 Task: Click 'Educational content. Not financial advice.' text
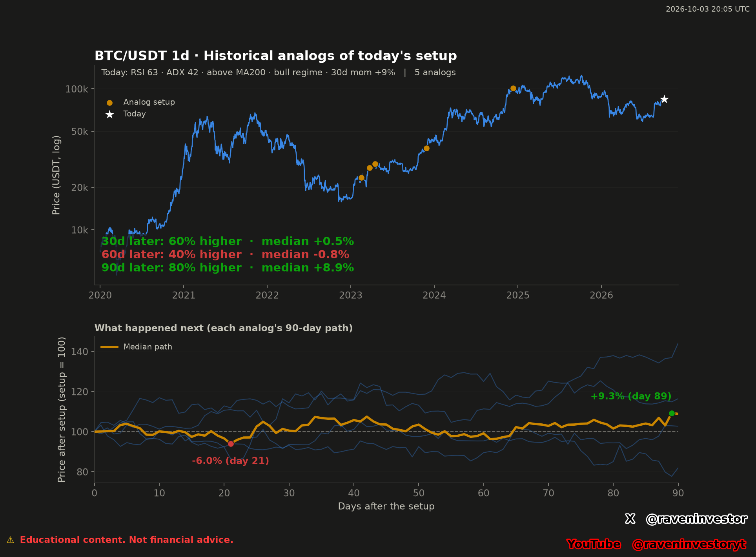[127, 540]
